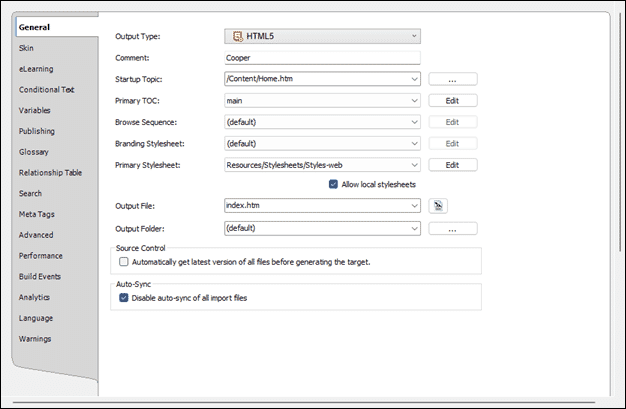Switch to the Skin tab

point(26,48)
